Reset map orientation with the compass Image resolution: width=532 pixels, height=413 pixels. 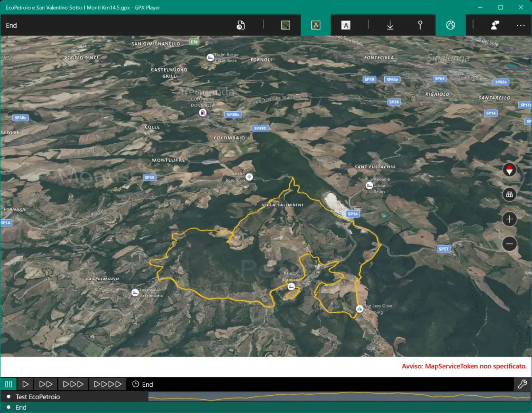509,170
